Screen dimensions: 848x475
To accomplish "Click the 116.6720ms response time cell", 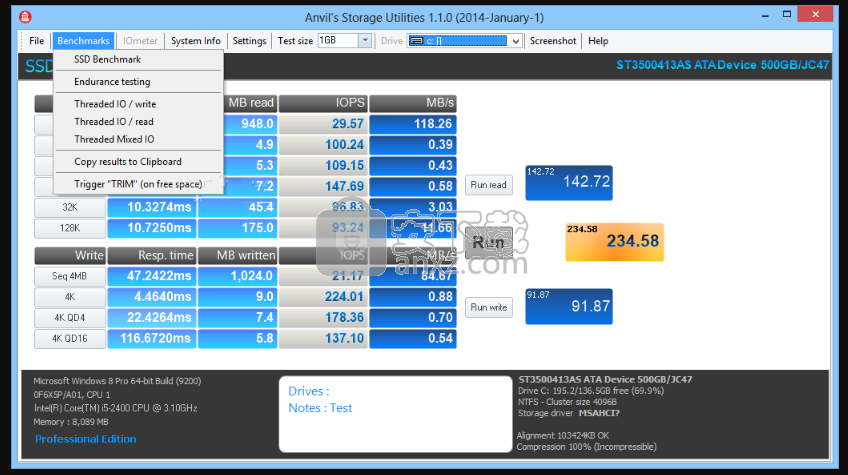I will (152, 339).
